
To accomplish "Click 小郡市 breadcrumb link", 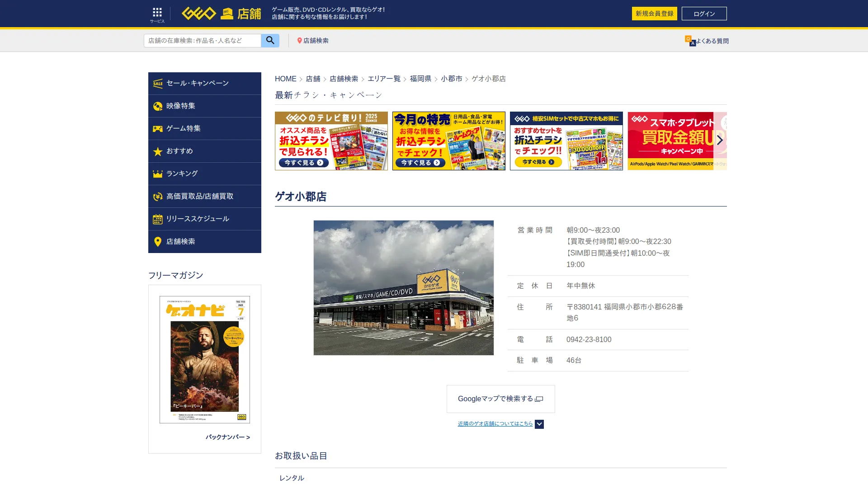I will 451,79.
